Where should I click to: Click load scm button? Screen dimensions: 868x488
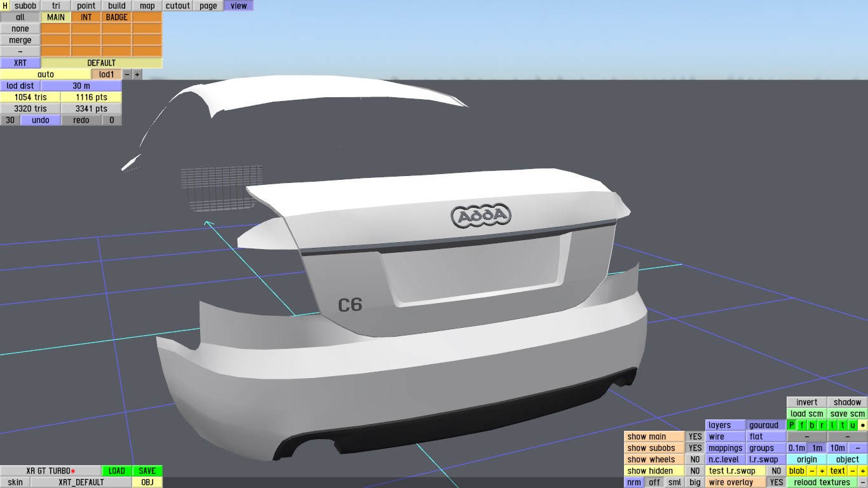807,414
